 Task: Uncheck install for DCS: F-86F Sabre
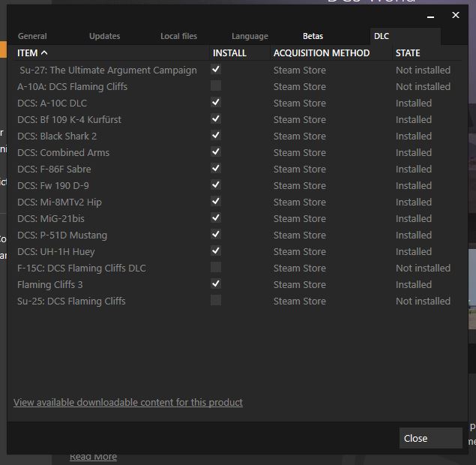pyautogui.click(x=216, y=168)
